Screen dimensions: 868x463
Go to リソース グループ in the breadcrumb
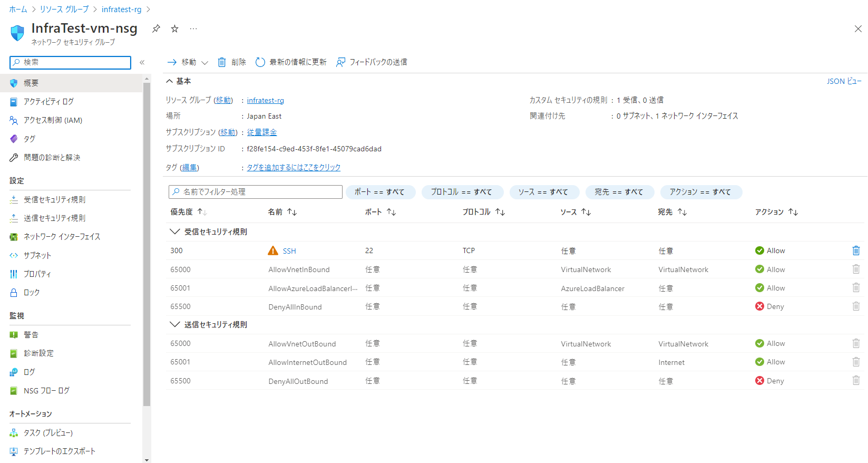64,9
